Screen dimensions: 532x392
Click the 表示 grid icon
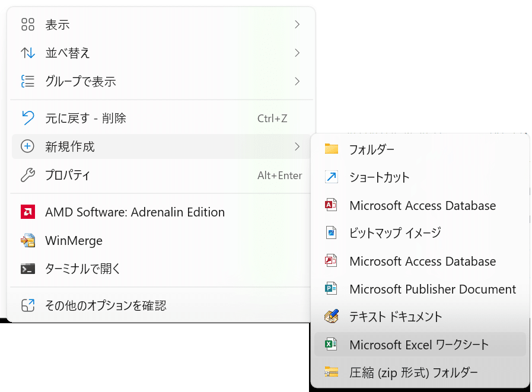point(27,24)
